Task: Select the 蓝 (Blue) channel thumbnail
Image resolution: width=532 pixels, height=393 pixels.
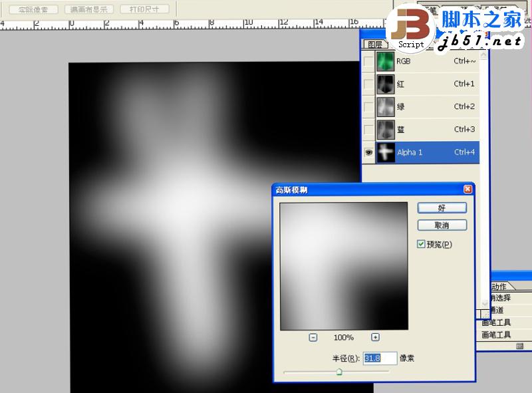Action: click(x=384, y=129)
